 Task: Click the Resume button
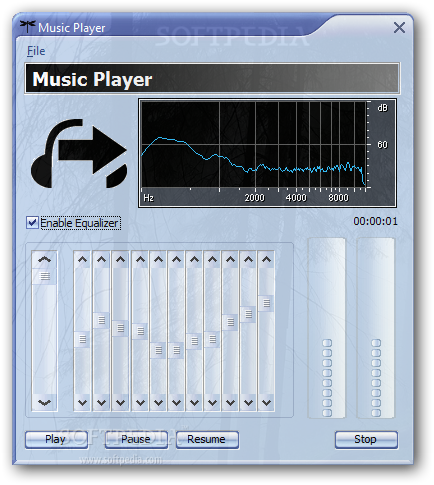point(207,440)
